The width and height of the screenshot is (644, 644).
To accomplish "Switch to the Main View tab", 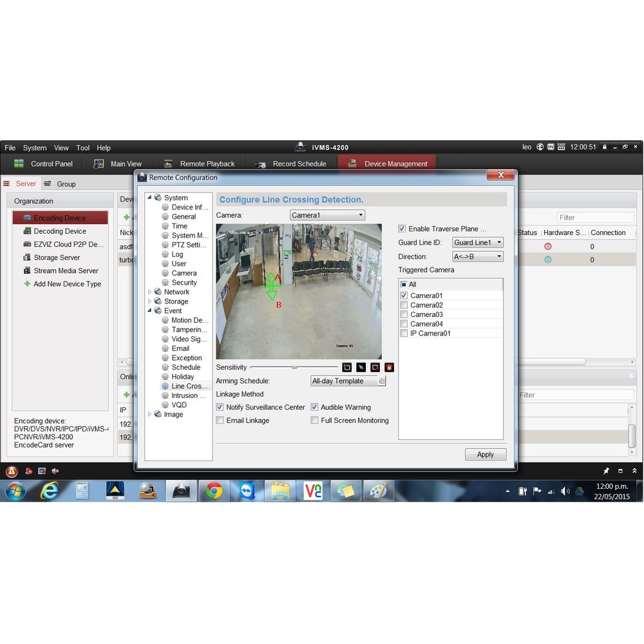I will (x=118, y=164).
